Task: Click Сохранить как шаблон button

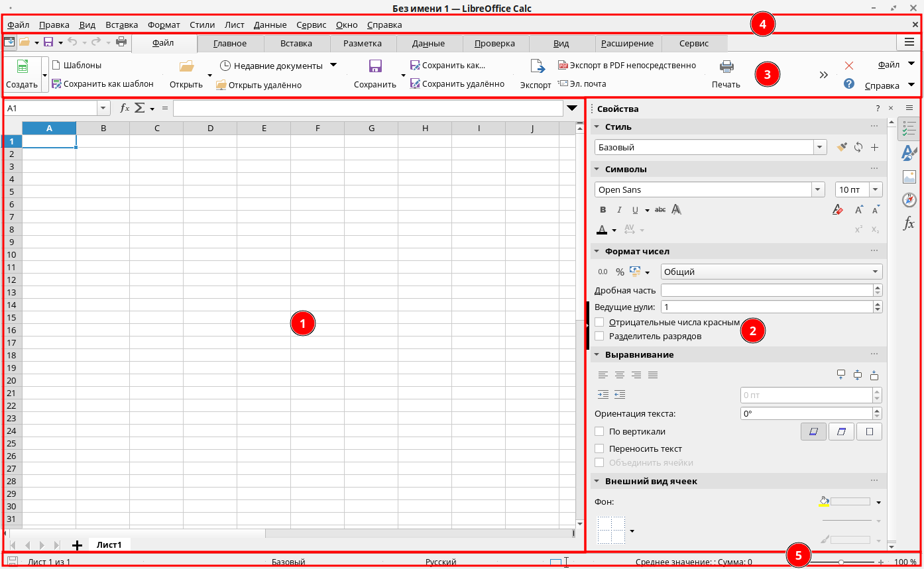Action: [x=102, y=84]
